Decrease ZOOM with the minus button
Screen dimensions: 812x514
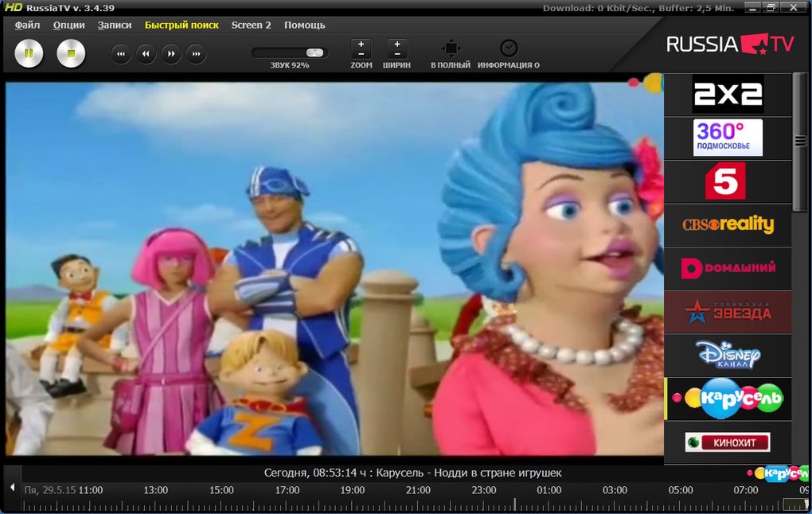361,54
